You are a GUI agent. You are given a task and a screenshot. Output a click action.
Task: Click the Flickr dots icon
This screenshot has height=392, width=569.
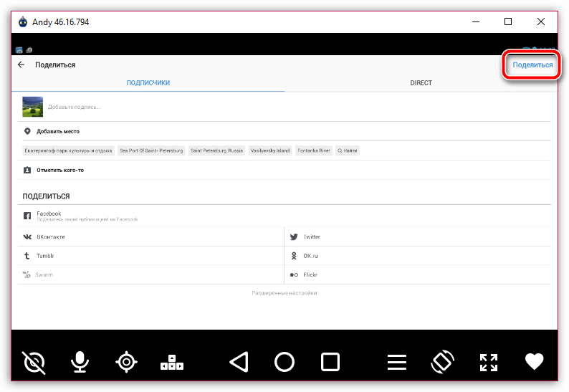pos(294,274)
